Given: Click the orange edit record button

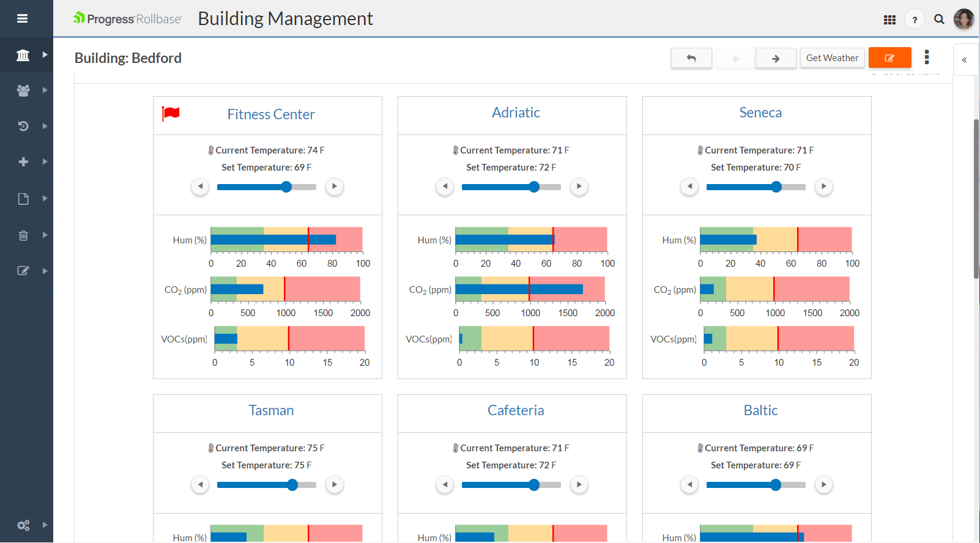Looking at the screenshot, I should click(889, 58).
